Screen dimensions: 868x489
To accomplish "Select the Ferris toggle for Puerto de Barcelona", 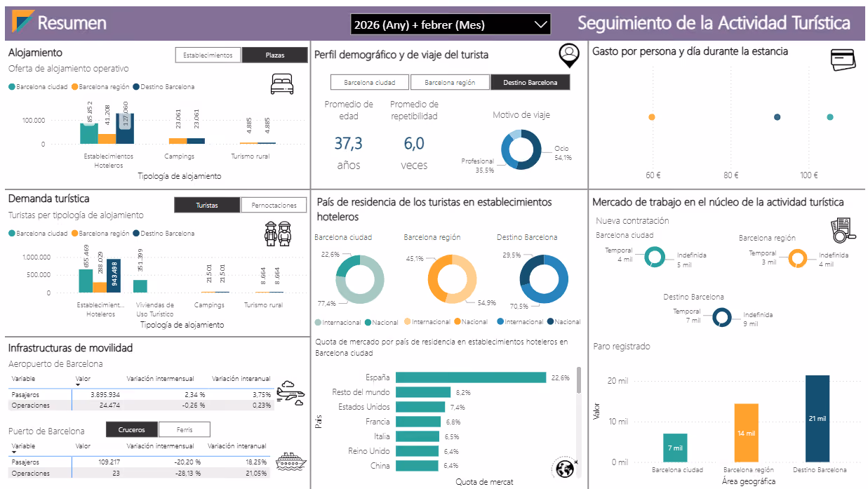I will point(184,429).
